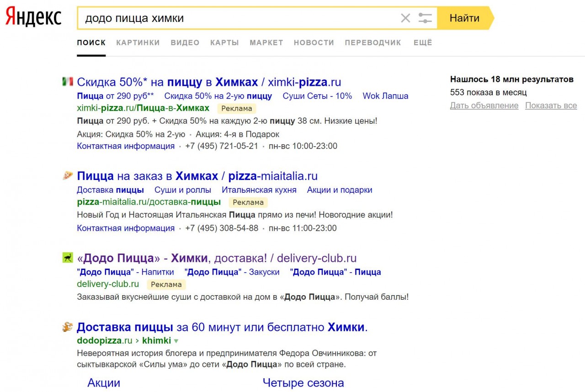Click sitelink Доставка пиццы
This screenshot has height=392, width=585.
110,190
